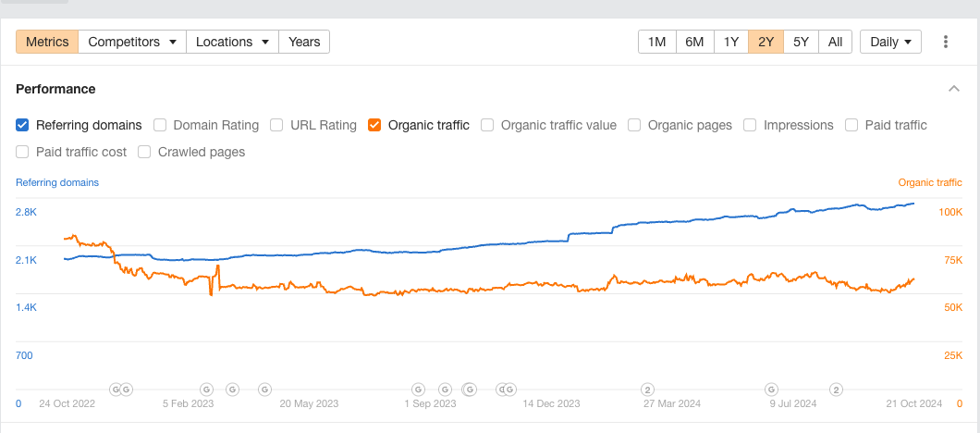Viewport: 980px width, 433px height.
Task: Enable the Domain Rating checkbox
Action: pos(160,125)
